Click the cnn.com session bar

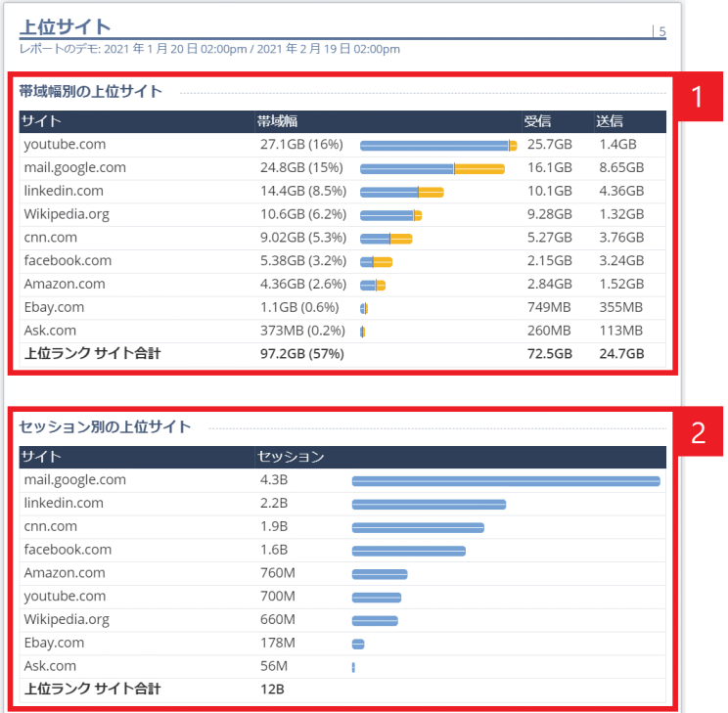tap(418, 527)
